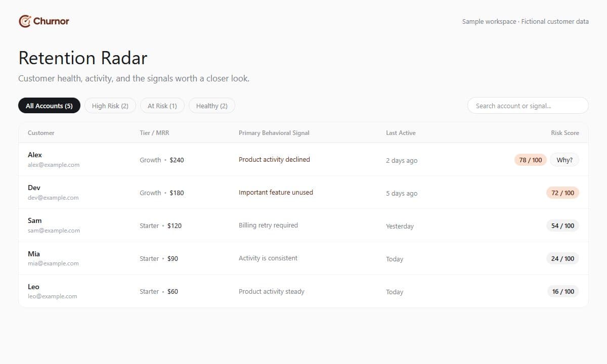Click the Tier / MRR column header
The height and width of the screenshot is (364, 607).
[x=154, y=133]
